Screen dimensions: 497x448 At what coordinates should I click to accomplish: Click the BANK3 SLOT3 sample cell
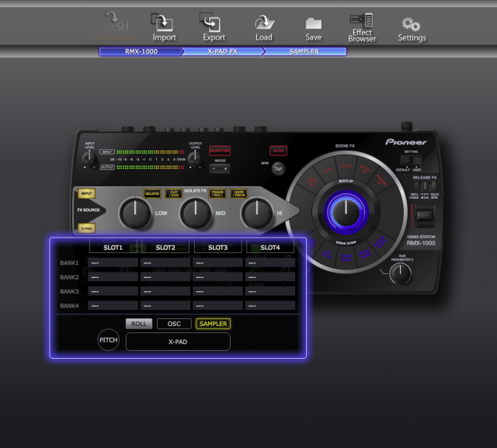pos(217,291)
